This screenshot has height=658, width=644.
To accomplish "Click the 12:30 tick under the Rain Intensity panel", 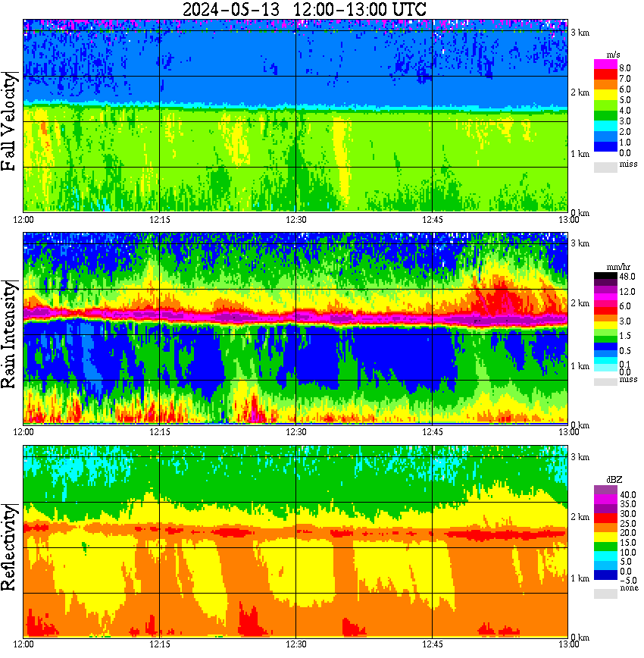I will (296, 432).
